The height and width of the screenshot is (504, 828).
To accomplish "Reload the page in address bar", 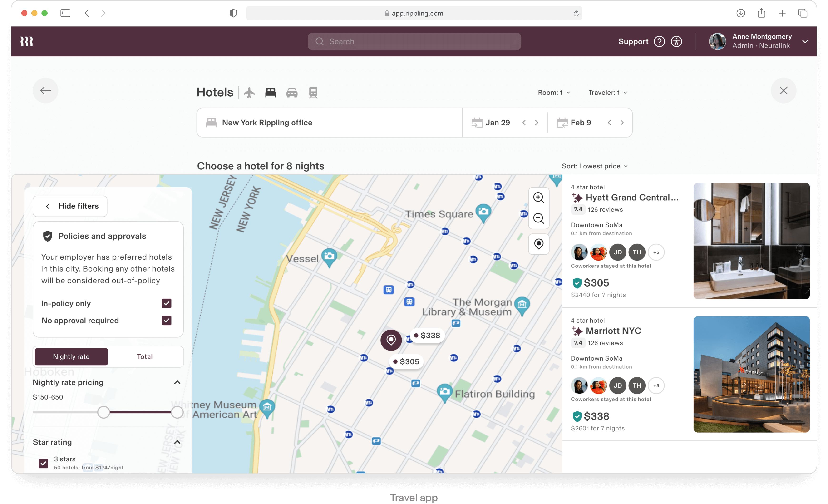I will click(576, 13).
